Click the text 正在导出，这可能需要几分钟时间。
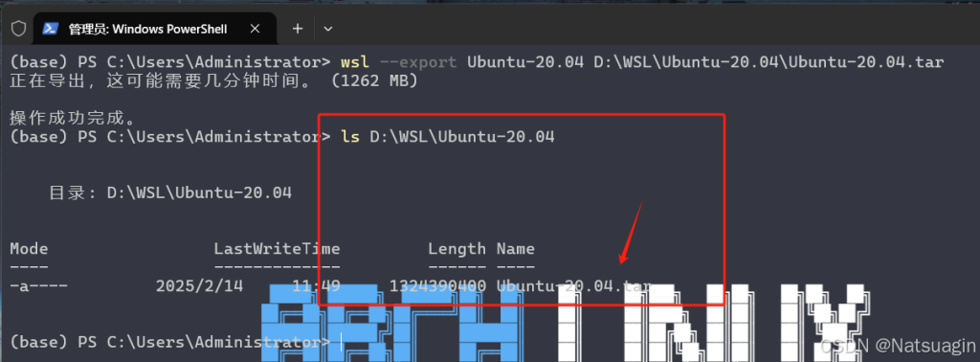This screenshot has width=980, height=362. (x=161, y=81)
